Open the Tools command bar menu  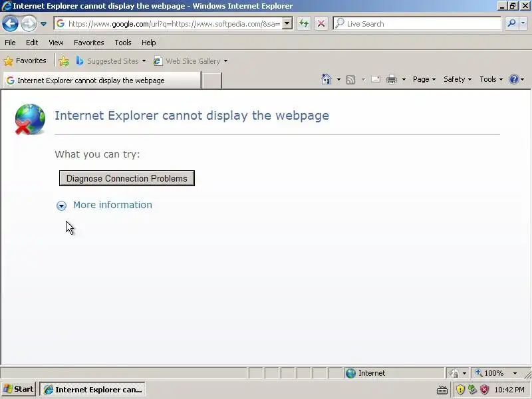(x=491, y=79)
